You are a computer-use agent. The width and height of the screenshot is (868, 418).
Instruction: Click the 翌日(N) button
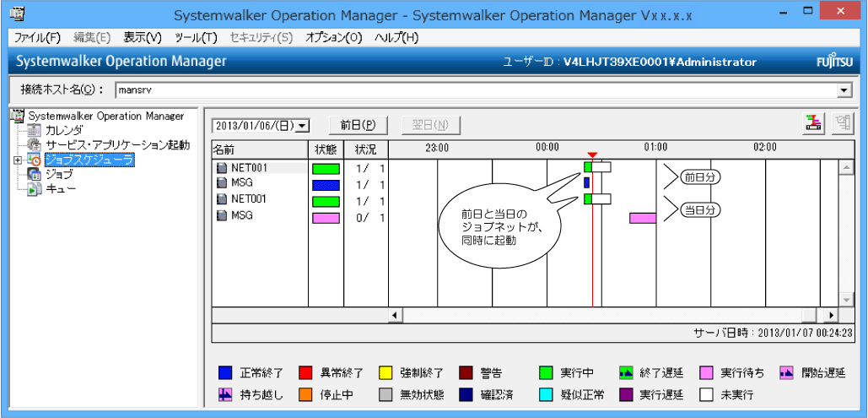coord(431,125)
